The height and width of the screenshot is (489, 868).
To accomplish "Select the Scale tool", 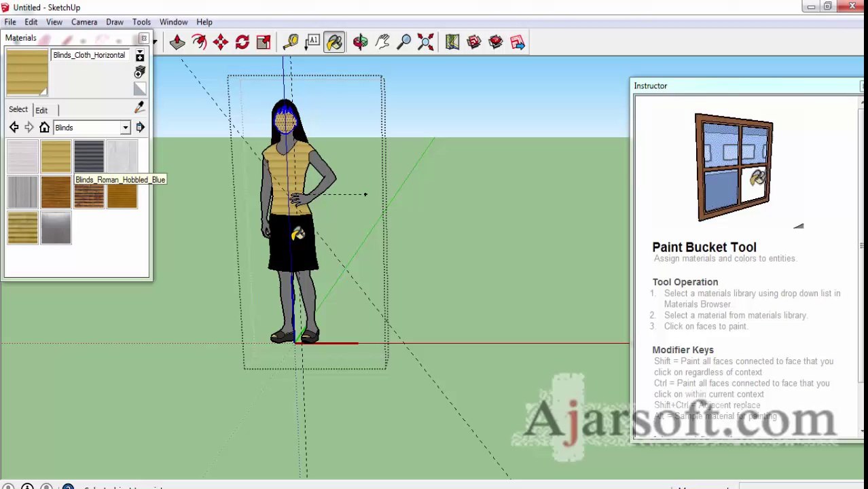I will 264,42.
